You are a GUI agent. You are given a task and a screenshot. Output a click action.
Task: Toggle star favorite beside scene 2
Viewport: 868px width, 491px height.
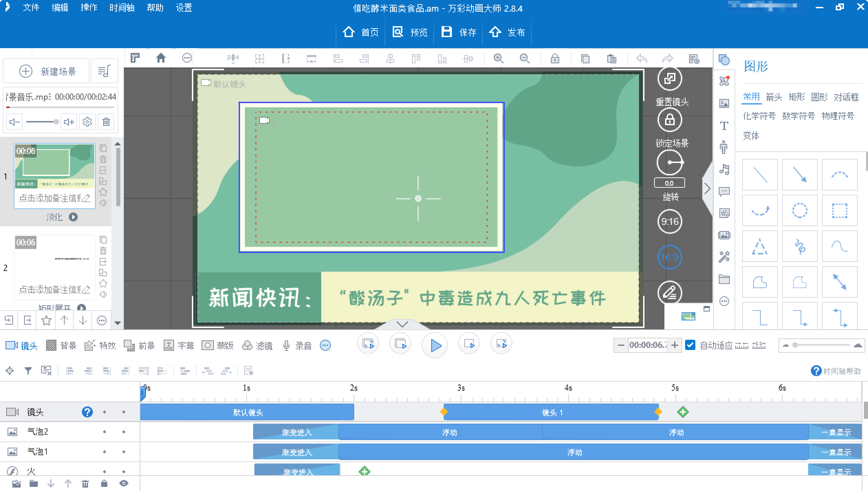point(103,284)
